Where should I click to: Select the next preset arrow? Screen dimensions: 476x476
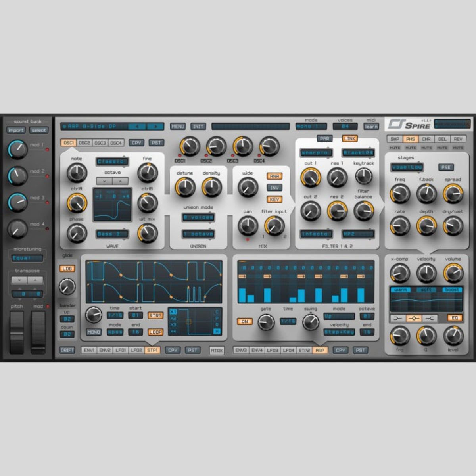[x=155, y=127]
